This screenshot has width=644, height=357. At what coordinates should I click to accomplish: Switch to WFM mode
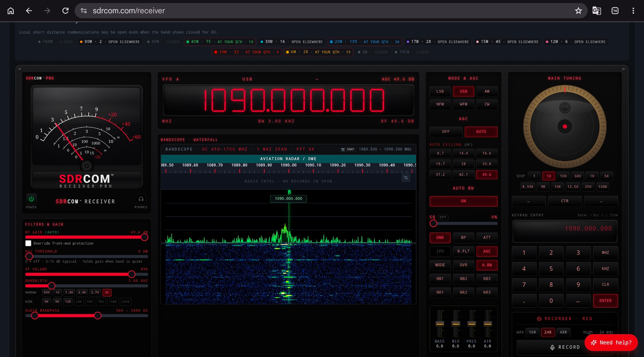coord(464,104)
